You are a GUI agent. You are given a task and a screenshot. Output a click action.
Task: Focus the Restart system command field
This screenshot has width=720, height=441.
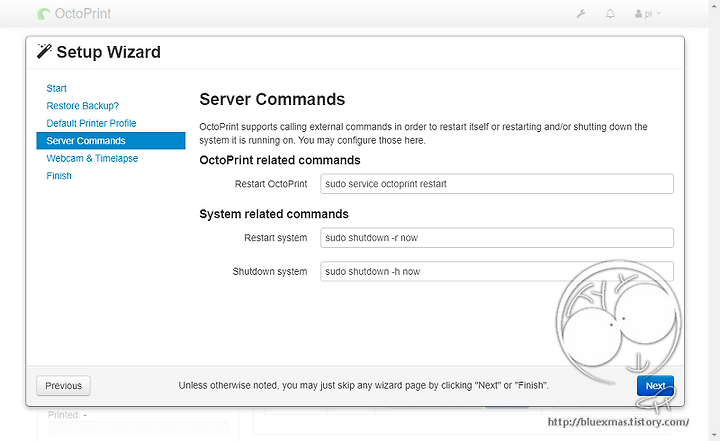pyautogui.click(x=497, y=237)
